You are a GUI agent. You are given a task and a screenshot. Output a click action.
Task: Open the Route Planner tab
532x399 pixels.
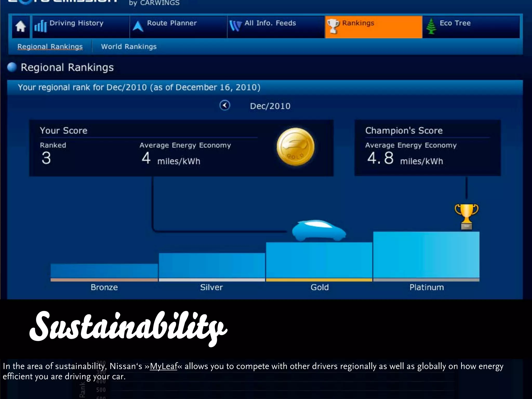(x=178, y=27)
